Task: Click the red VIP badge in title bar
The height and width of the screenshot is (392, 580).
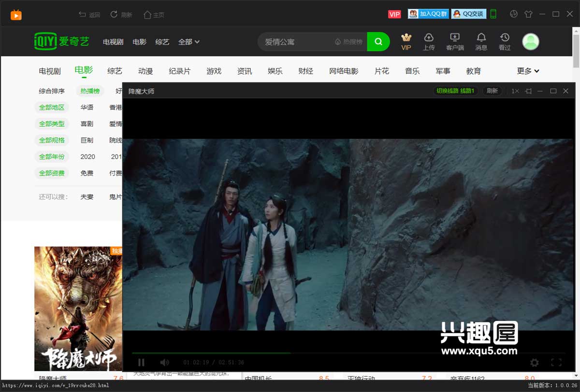Action: coord(394,14)
